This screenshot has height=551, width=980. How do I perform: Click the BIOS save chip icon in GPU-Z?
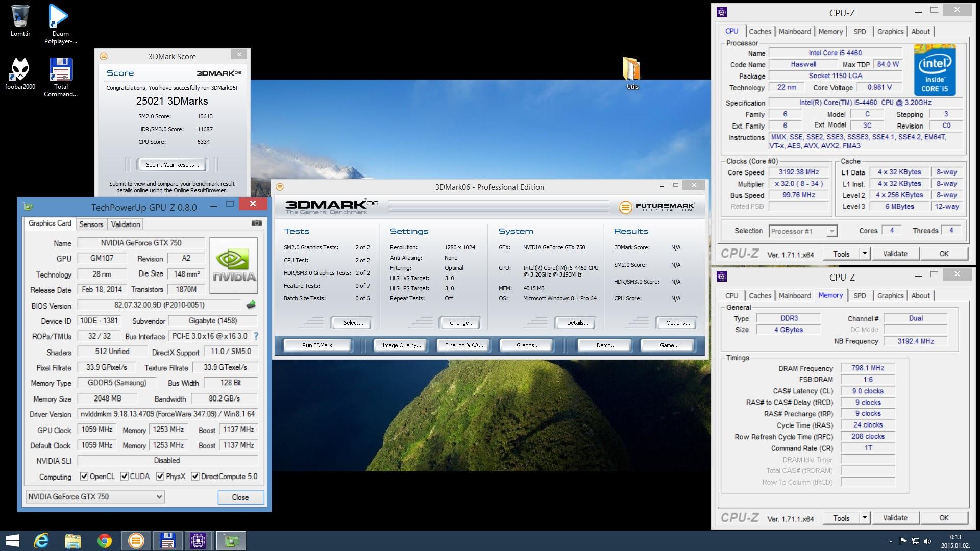pyautogui.click(x=251, y=305)
